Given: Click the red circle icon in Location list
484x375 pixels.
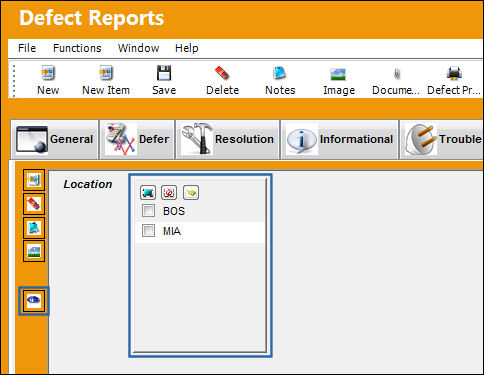Looking at the screenshot, I should point(169,193).
